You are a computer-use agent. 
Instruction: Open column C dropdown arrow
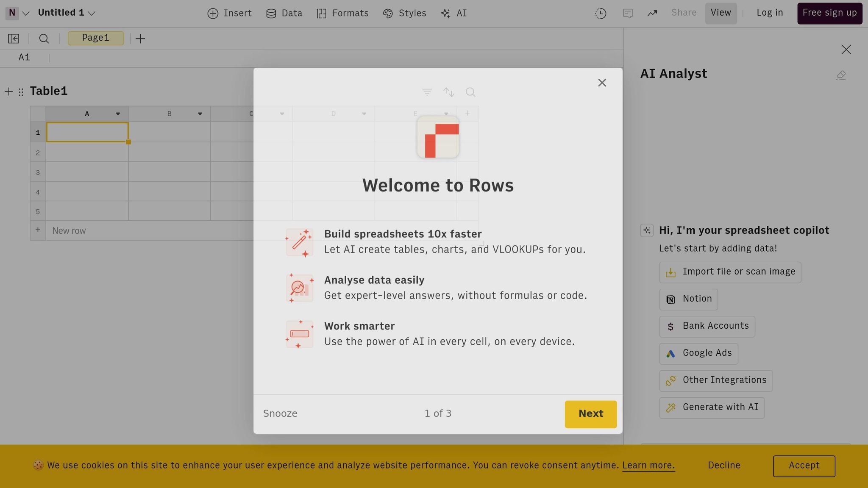tap(282, 114)
